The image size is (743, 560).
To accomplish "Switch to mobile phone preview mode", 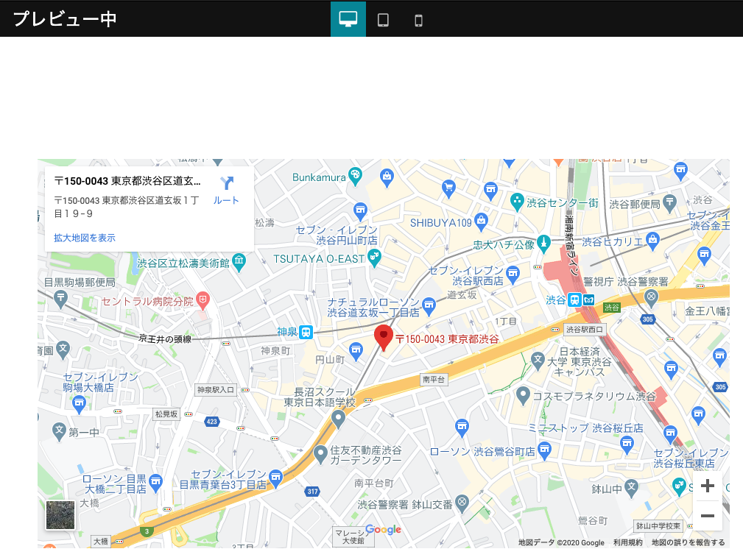I will 418,21.
